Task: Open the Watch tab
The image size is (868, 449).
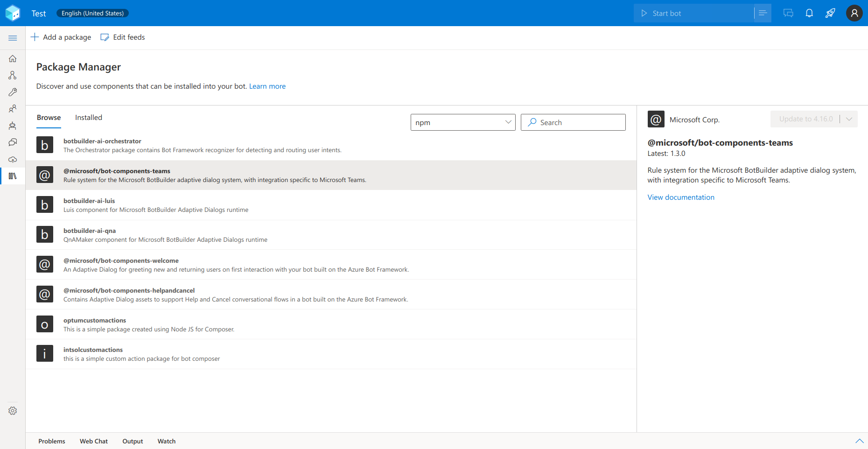Action: click(x=167, y=441)
